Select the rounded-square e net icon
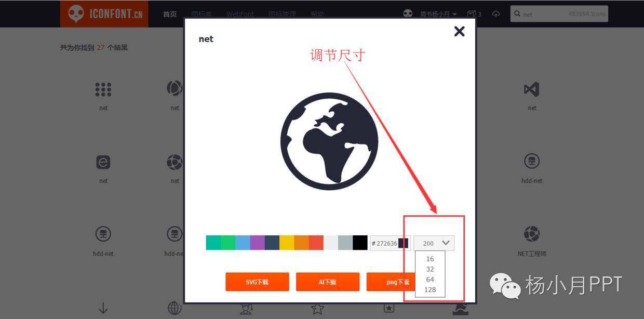The image size is (644, 319). coord(103,162)
